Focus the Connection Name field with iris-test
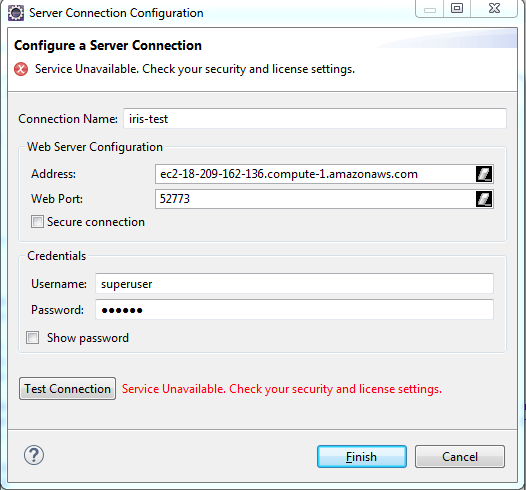 click(x=315, y=118)
